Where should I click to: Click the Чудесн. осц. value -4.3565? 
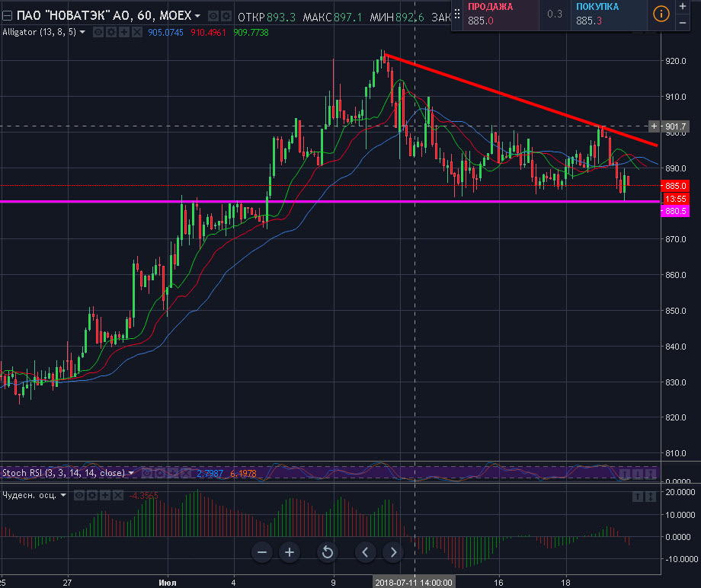click(143, 496)
